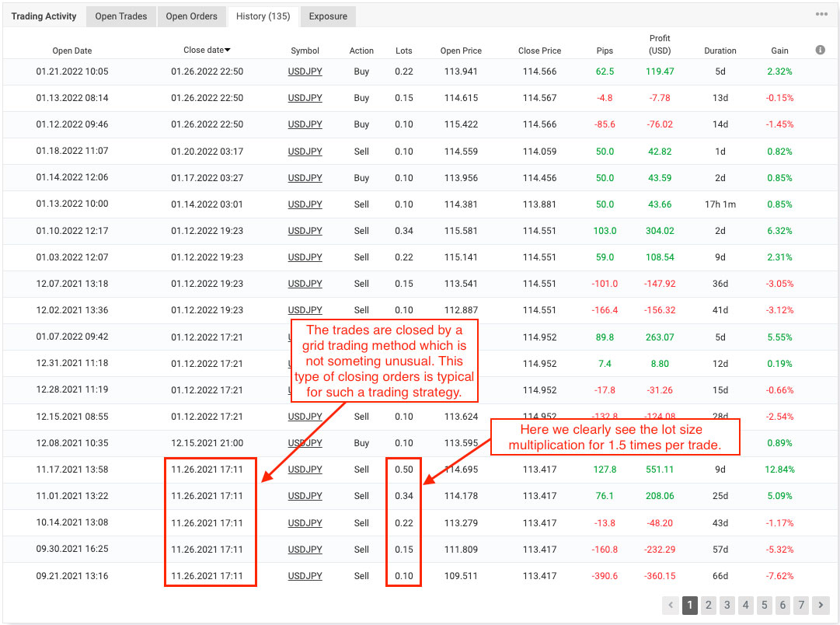This screenshot has height=625, width=840.
Task: Open USDJPY link in 11.01.2021 13:22 row
Action: 305,496
